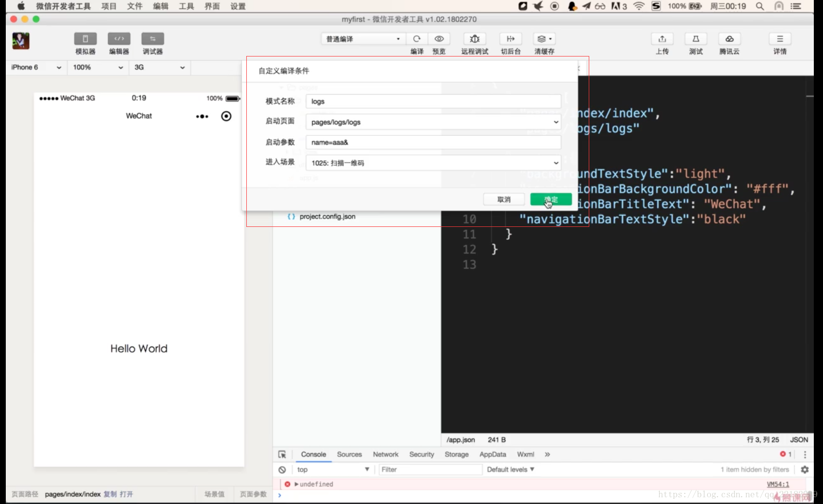Click the clear console icon

(x=282, y=470)
